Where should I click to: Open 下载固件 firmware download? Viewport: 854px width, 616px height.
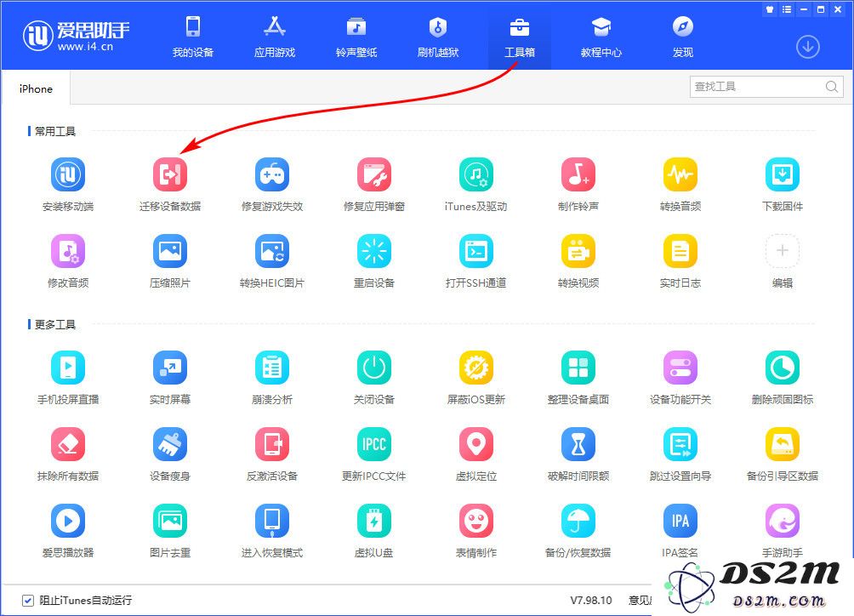[x=783, y=174]
